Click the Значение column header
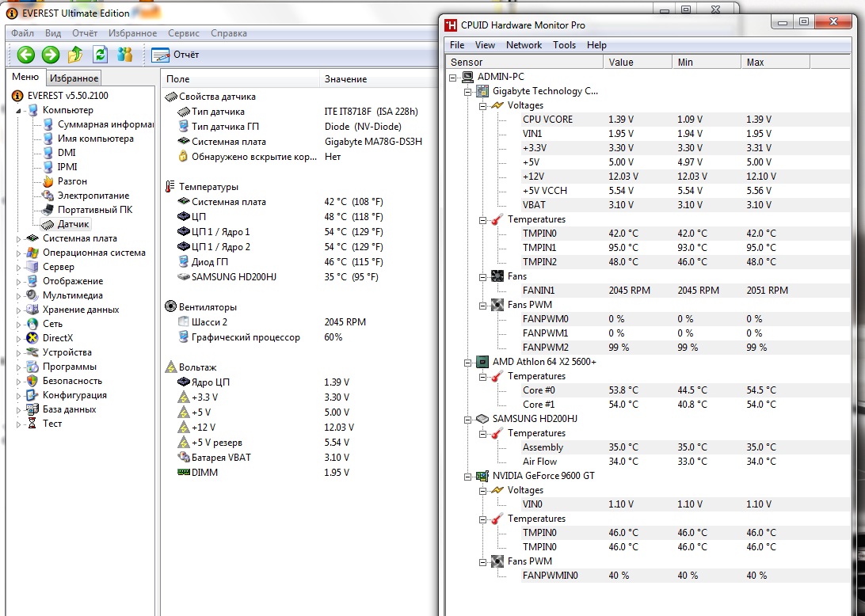 coord(379,79)
